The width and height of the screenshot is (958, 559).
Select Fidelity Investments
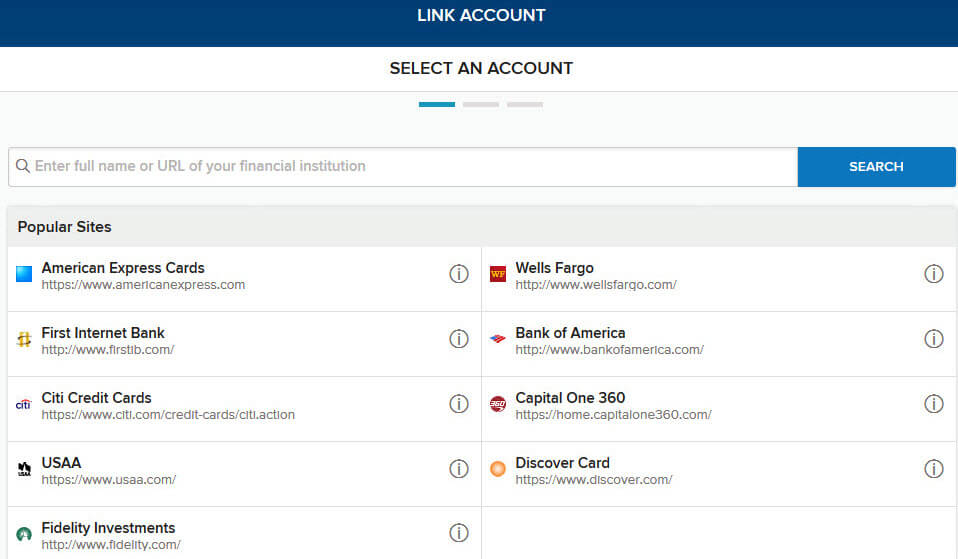(x=108, y=528)
